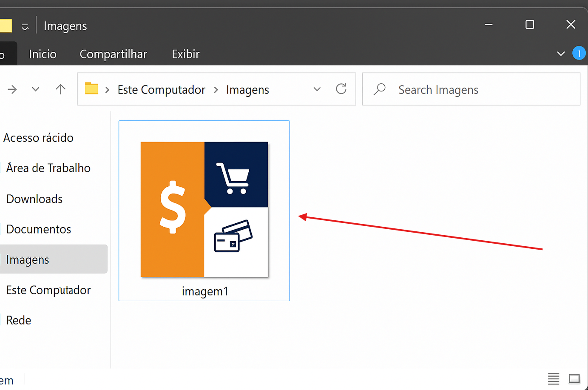
Task: Maximize the Imagens window
Action: (530, 25)
